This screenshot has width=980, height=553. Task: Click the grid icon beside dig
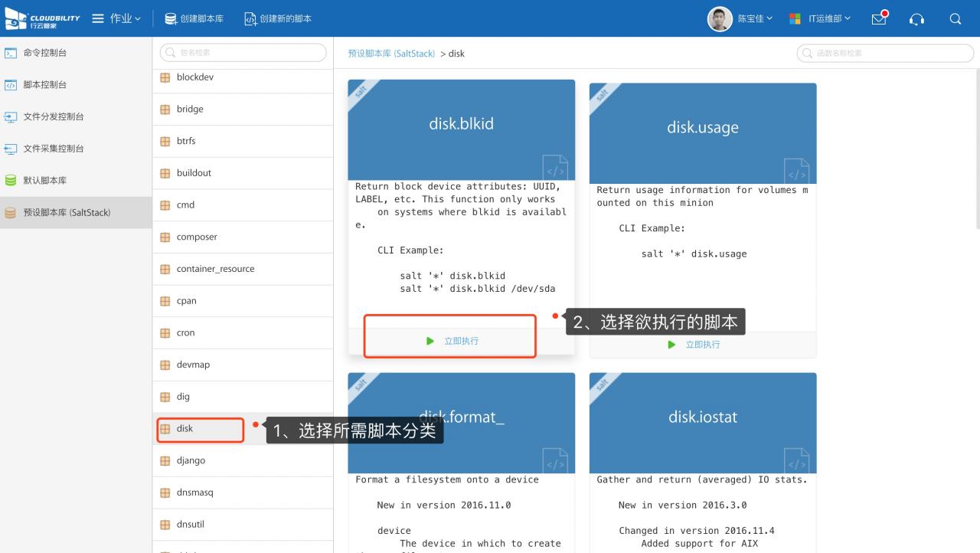pos(165,397)
